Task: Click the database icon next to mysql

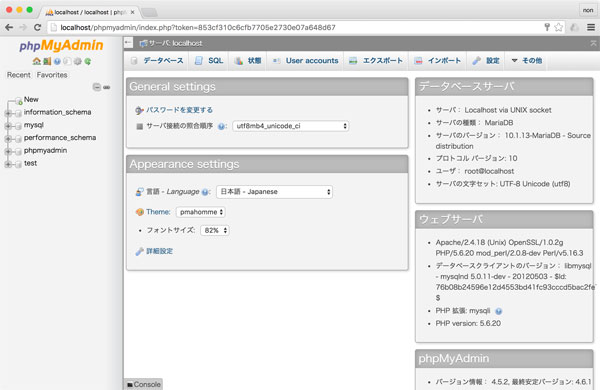Action: 18,126
